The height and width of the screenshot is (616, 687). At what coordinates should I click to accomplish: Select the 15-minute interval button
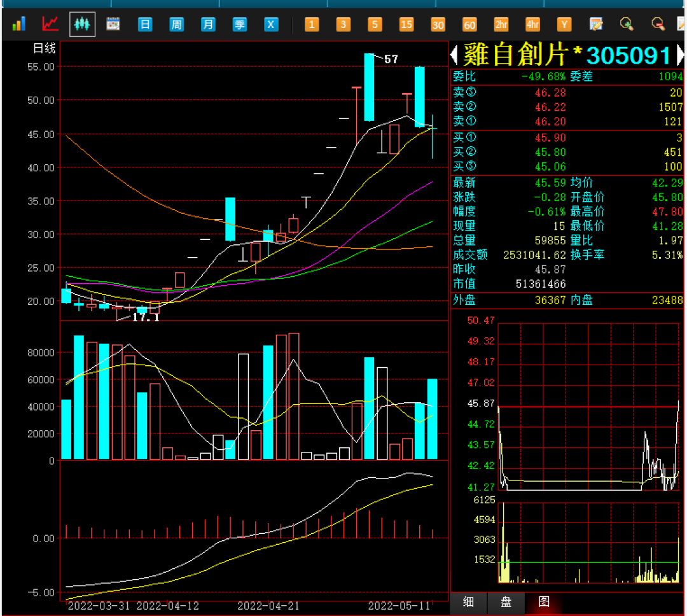[x=406, y=24]
